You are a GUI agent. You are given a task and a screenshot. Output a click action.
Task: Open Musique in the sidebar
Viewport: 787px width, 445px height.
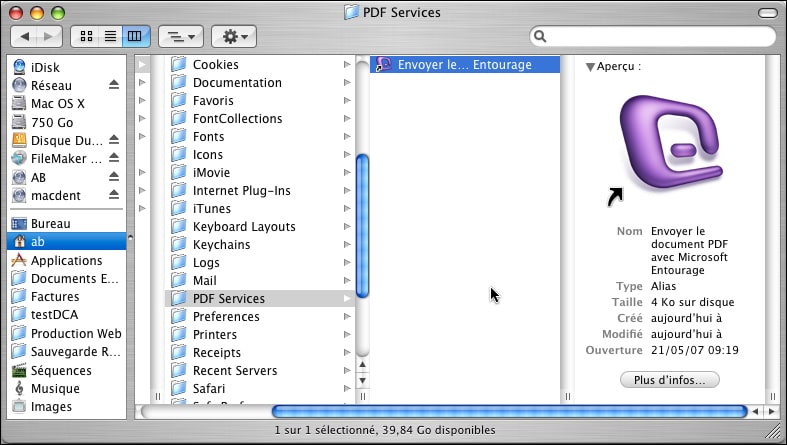pyautogui.click(x=66, y=388)
